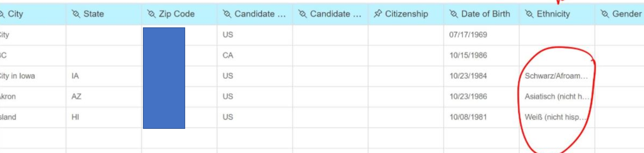Select the State cell showing IA
The image size is (644, 153).
104,76
